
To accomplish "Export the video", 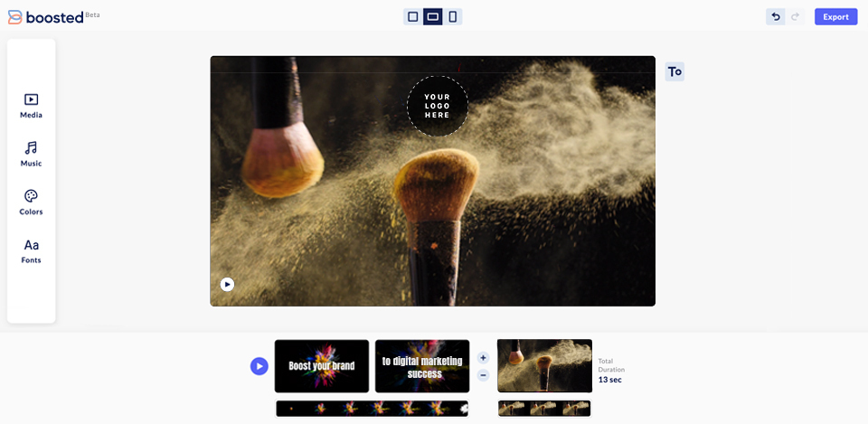I will click(835, 16).
